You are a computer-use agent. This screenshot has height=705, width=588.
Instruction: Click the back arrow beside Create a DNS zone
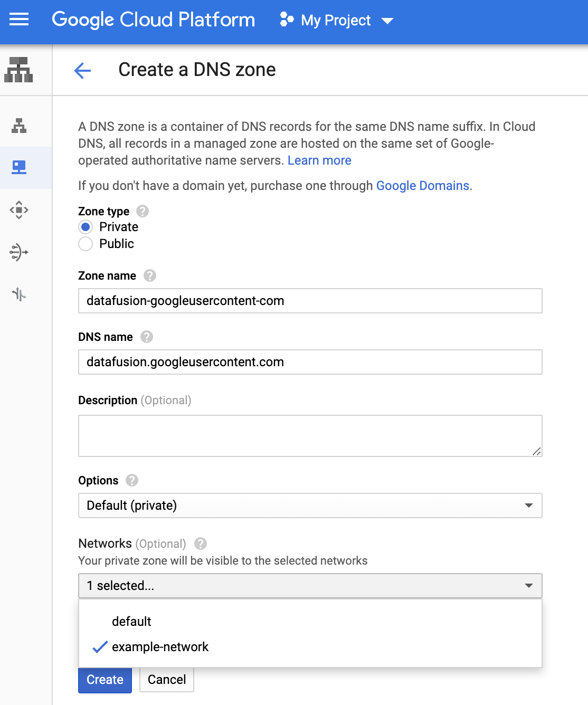(x=82, y=70)
